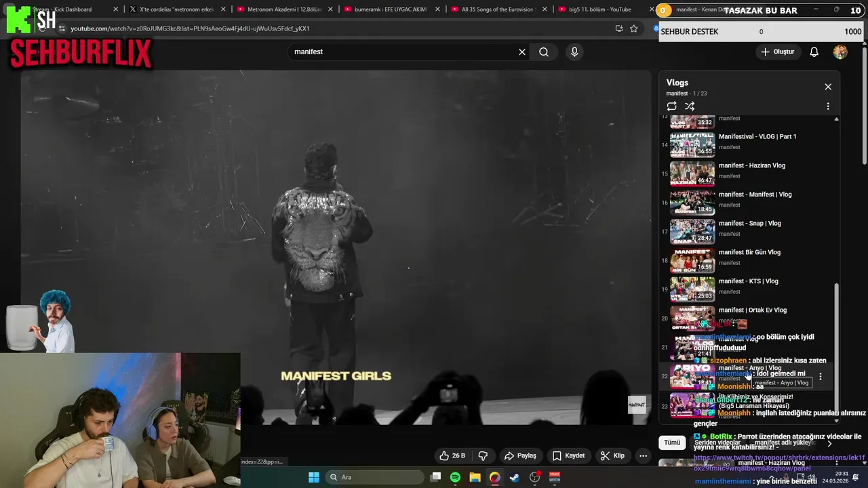Close the X'te cordelia tab
Image resolution: width=868 pixels, height=488 pixels.
click(222, 9)
